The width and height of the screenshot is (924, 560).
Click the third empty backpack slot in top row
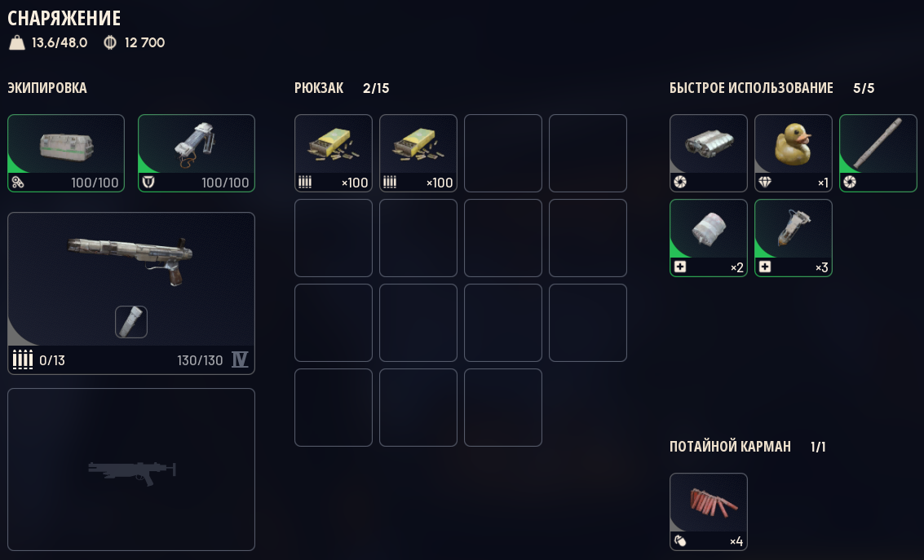click(503, 153)
